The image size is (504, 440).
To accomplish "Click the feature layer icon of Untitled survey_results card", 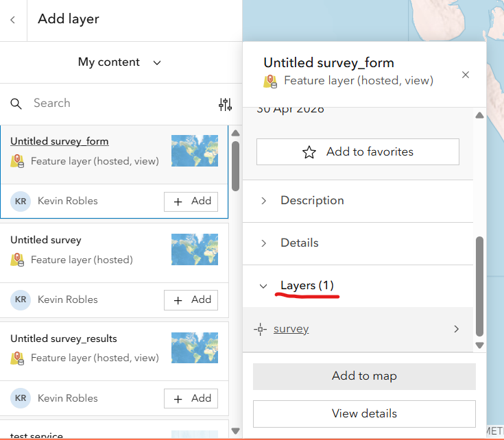I will pos(17,358).
